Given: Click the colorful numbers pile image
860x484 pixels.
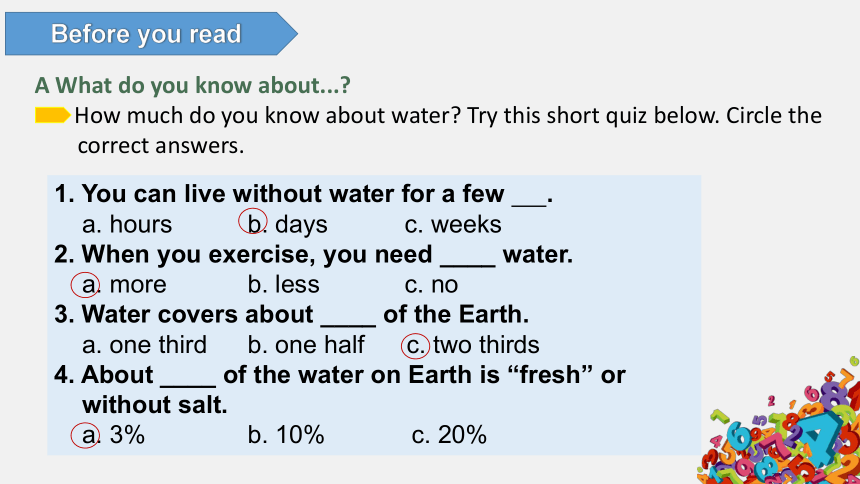Looking at the screenshot, I should pyautogui.click(x=778, y=421).
